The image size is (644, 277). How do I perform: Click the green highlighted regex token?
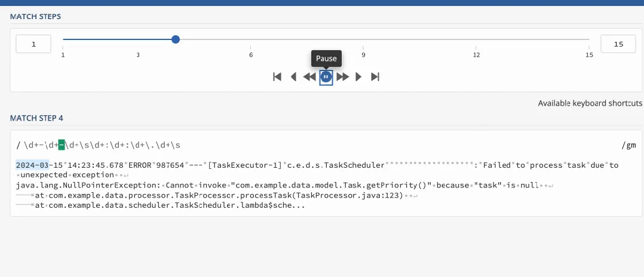pos(62,145)
